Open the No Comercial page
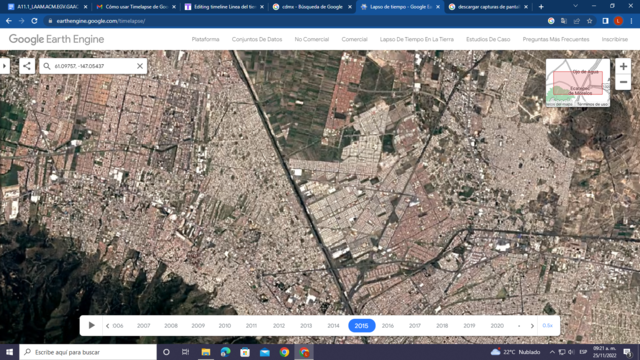The image size is (640, 360). coord(311,39)
